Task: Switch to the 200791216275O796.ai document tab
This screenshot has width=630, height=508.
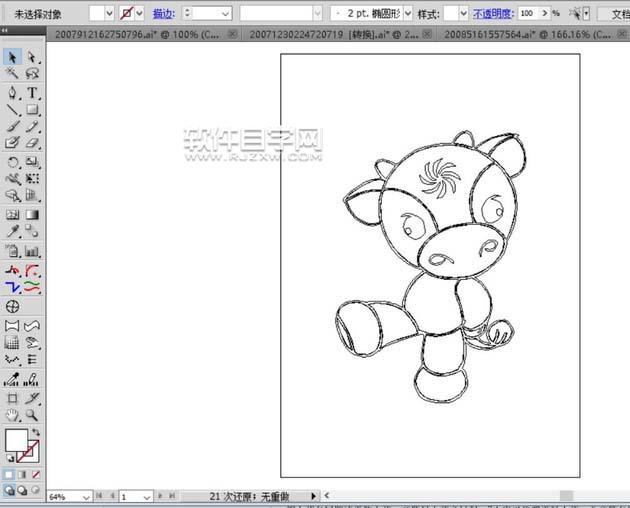Action: click(137, 35)
